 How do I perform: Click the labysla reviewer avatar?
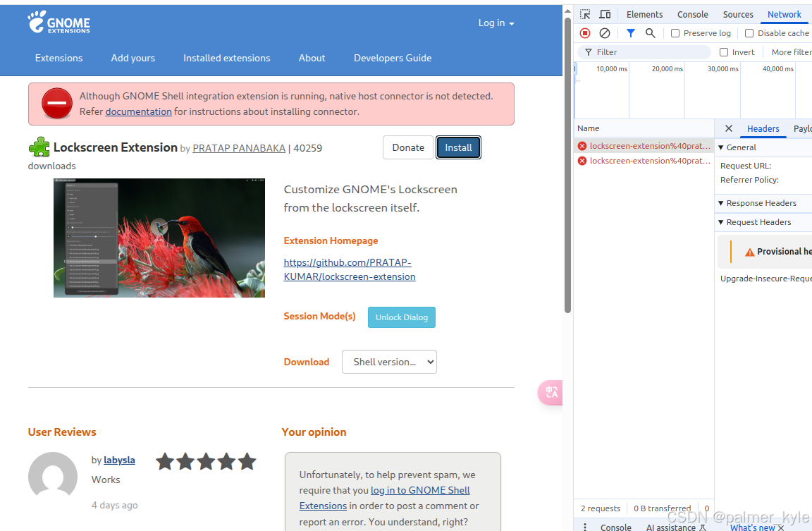pyautogui.click(x=53, y=477)
